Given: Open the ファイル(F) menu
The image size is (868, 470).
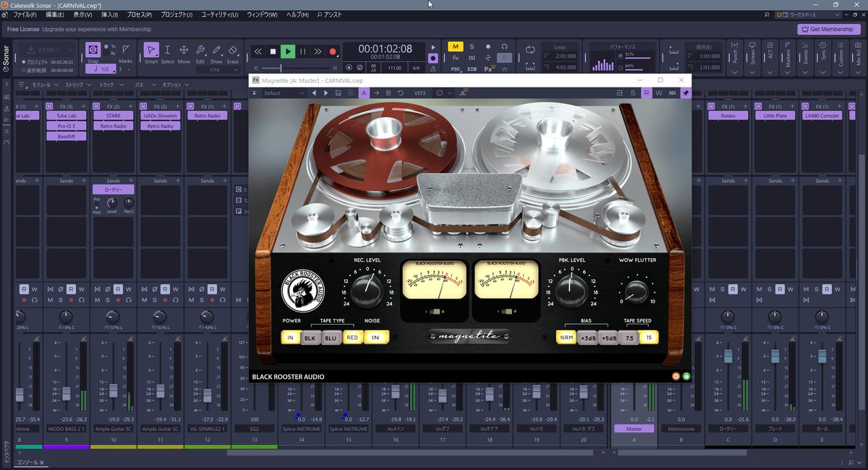Looking at the screenshot, I should pos(25,14).
